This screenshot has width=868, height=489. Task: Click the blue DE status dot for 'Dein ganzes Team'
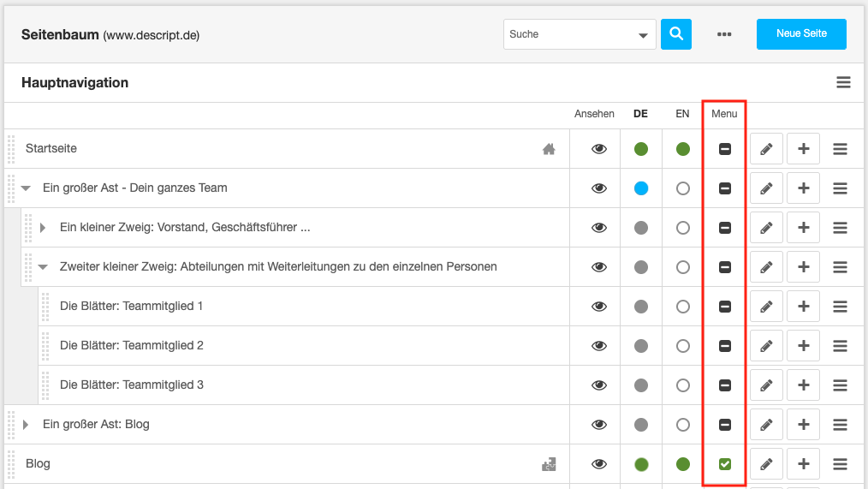point(641,188)
